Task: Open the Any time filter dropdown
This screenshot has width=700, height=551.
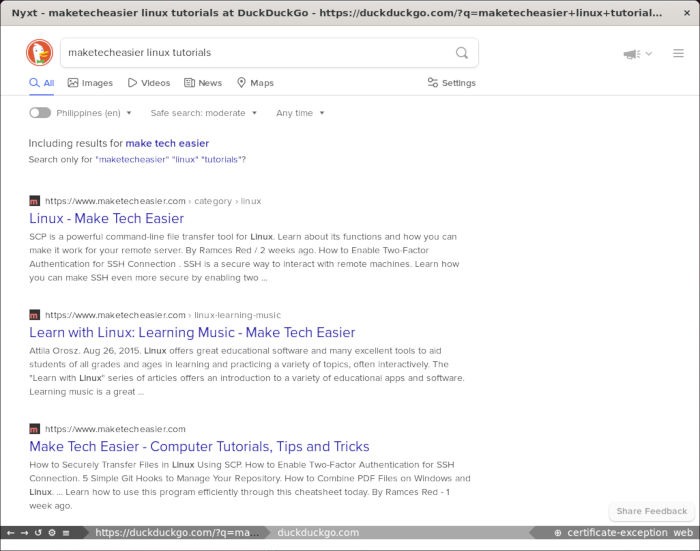Action: (300, 113)
